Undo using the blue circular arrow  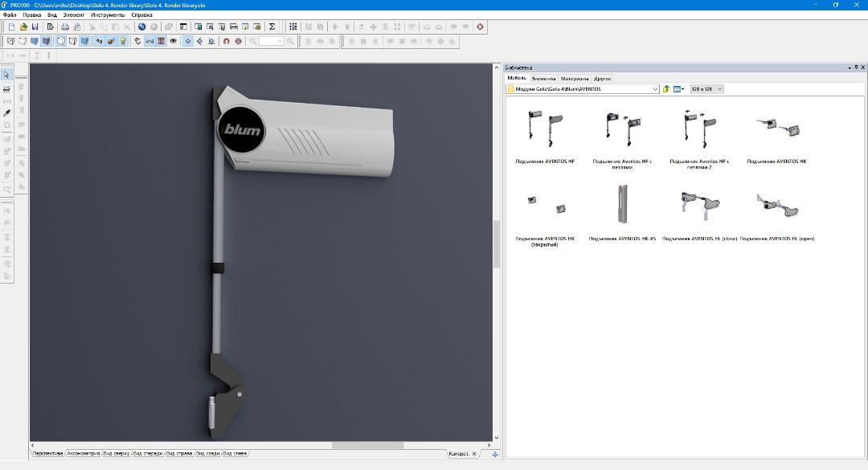coord(141,27)
